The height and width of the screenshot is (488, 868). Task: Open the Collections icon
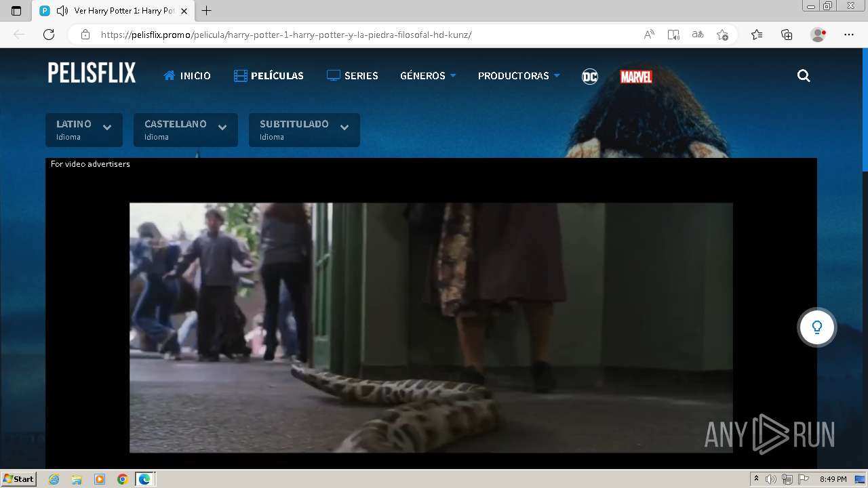coord(787,35)
